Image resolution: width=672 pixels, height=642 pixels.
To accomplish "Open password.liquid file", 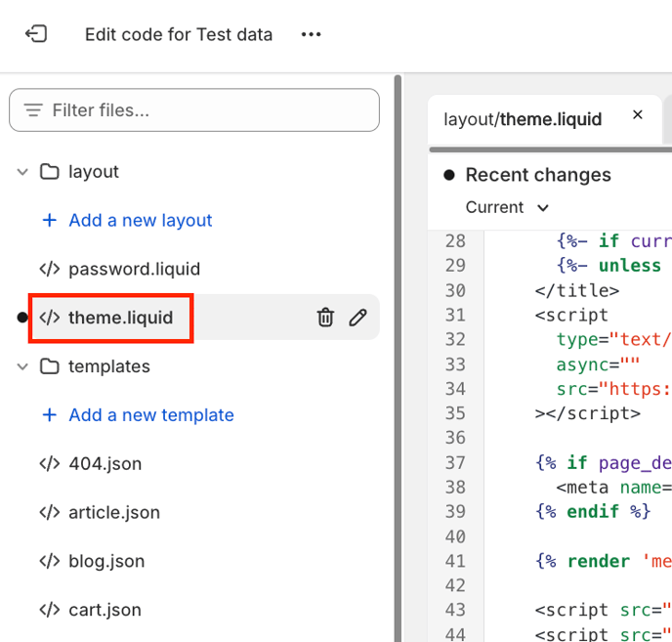I will tap(134, 269).
